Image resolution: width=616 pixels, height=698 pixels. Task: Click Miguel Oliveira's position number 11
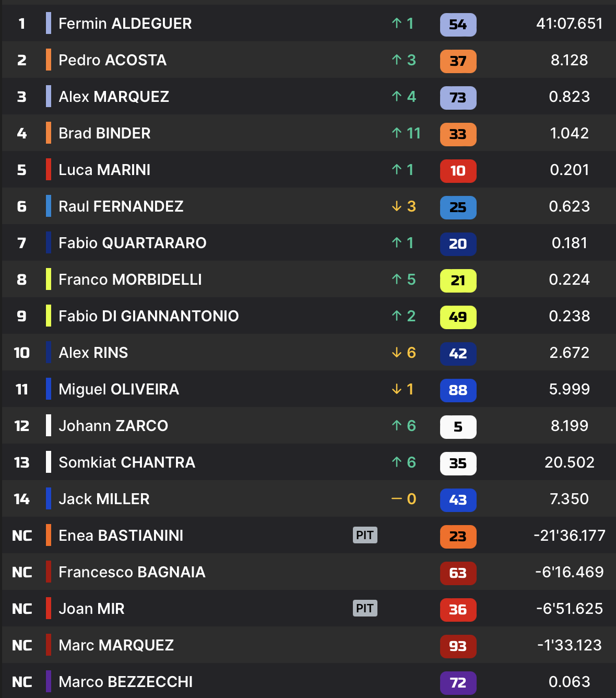click(x=22, y=389)
